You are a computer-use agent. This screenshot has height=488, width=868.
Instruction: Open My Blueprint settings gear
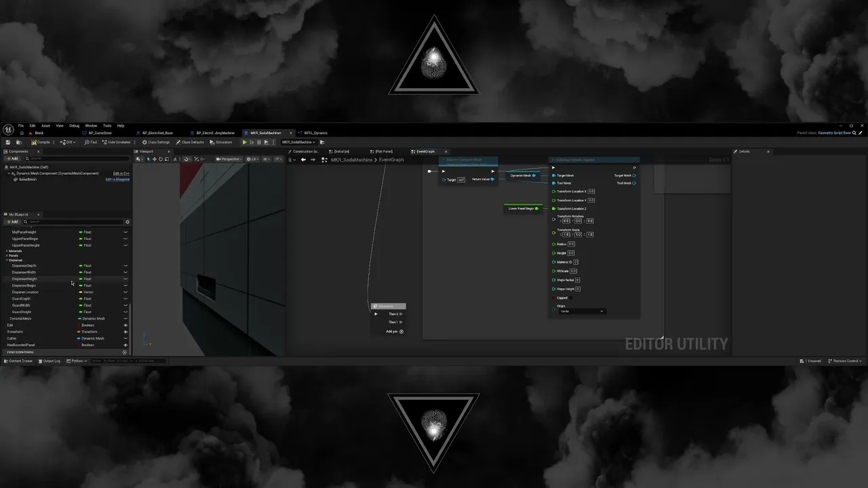click(127, 222)
